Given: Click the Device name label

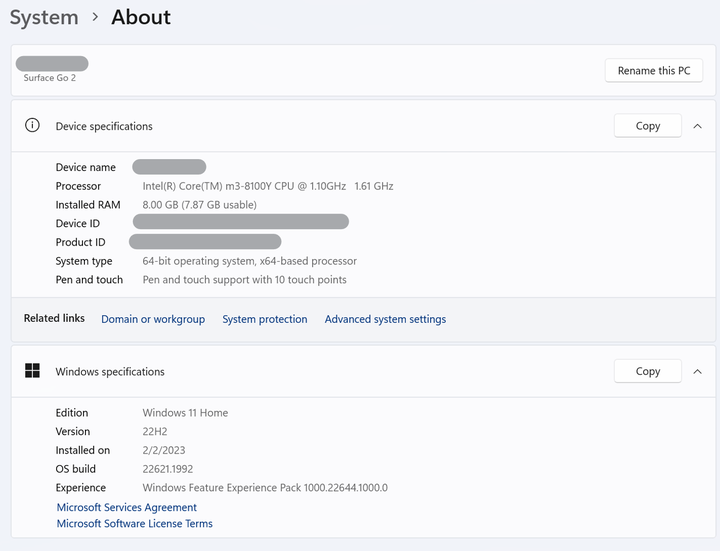Looking at the screenshot, I should (85, 167).
